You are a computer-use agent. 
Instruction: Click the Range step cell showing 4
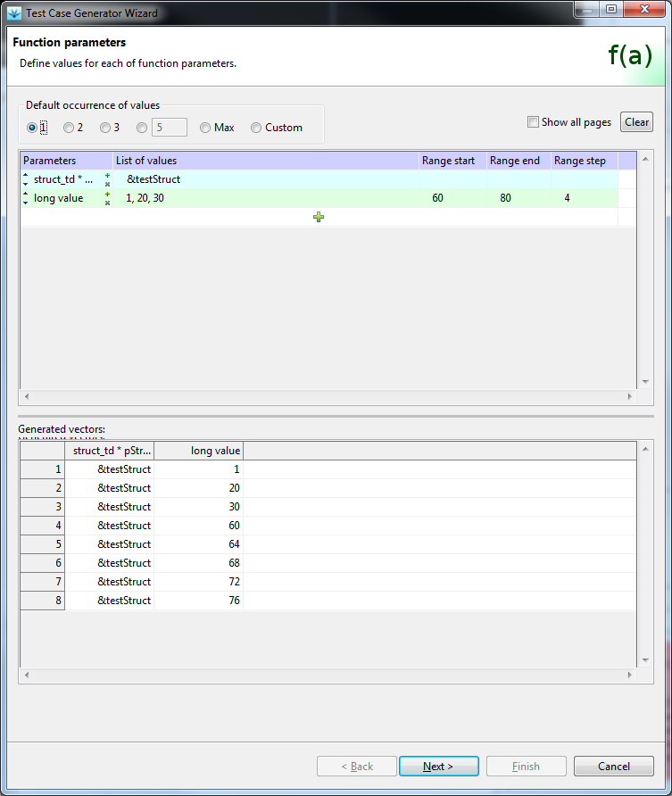pyautogui.click(x=568, y=198)
